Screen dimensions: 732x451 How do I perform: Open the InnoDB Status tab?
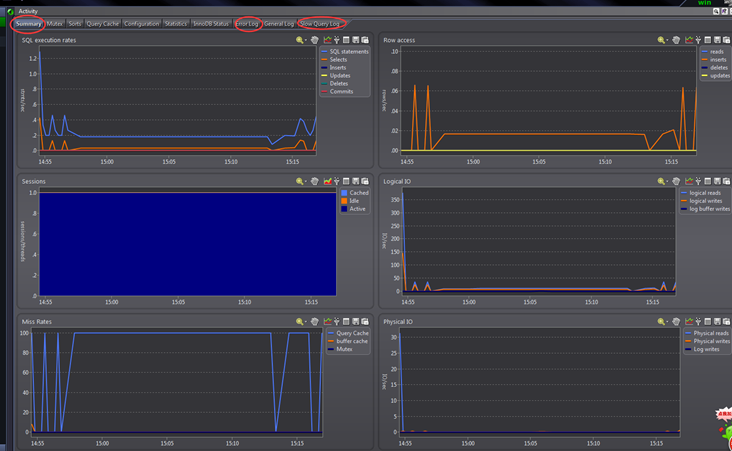[211, 24]
